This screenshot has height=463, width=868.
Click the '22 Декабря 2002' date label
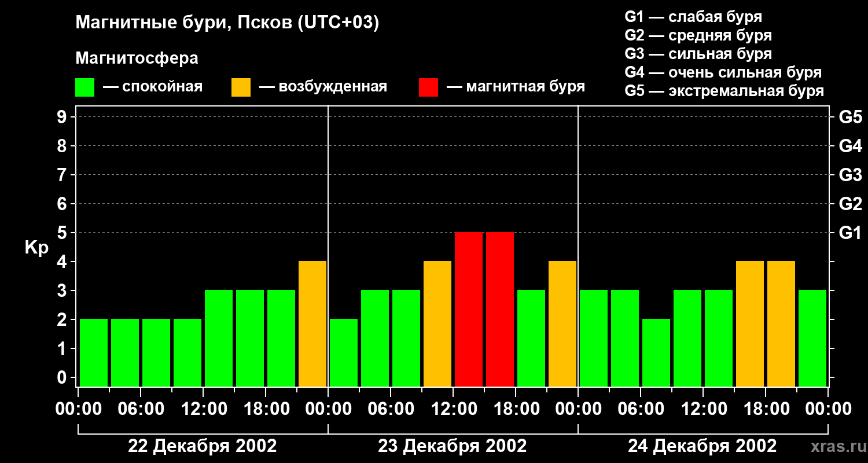point(202,446)
